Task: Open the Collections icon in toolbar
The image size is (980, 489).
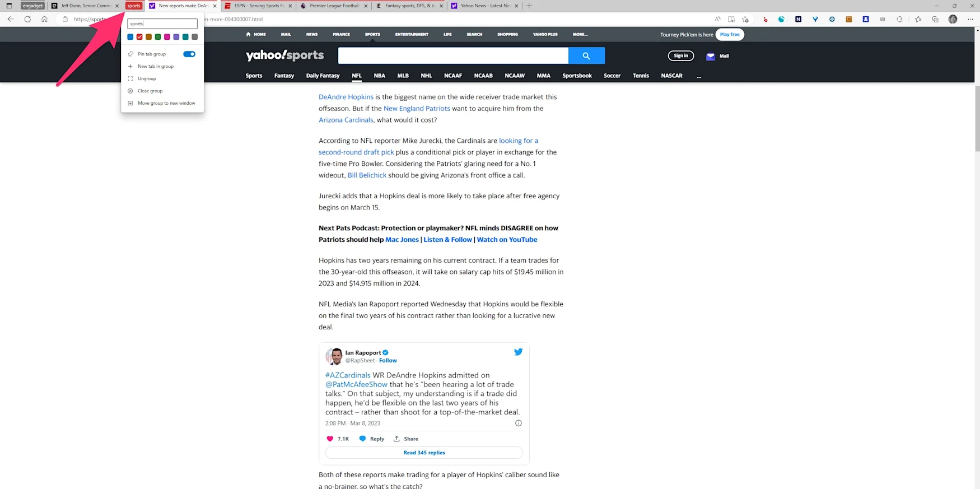Action: pyautogui.click(x=935, y=19)
